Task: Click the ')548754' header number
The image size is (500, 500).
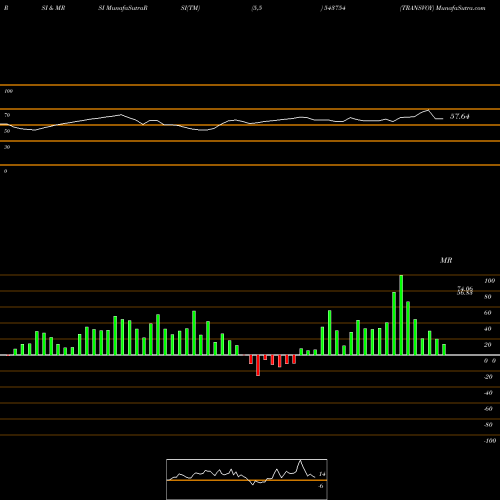Action: click(333, 8)
